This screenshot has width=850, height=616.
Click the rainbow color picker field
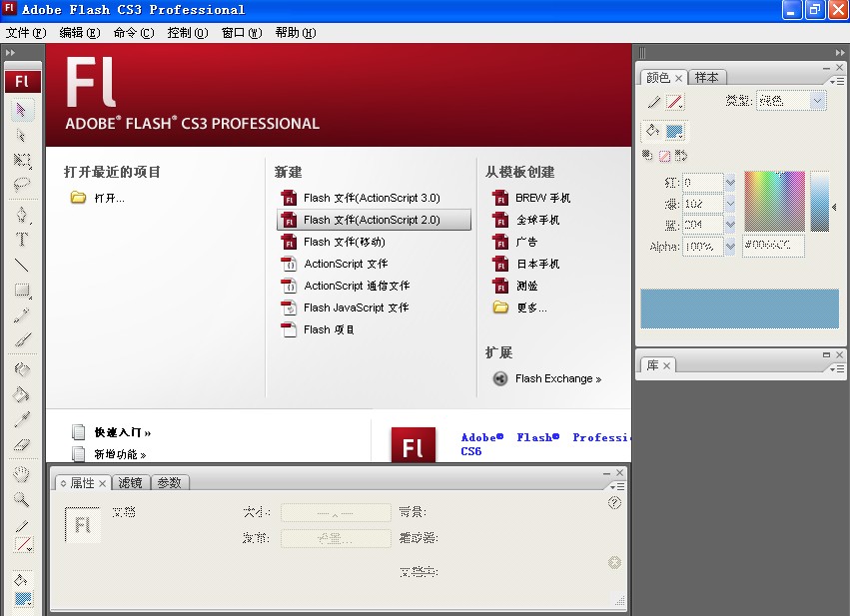click(774, 201)
